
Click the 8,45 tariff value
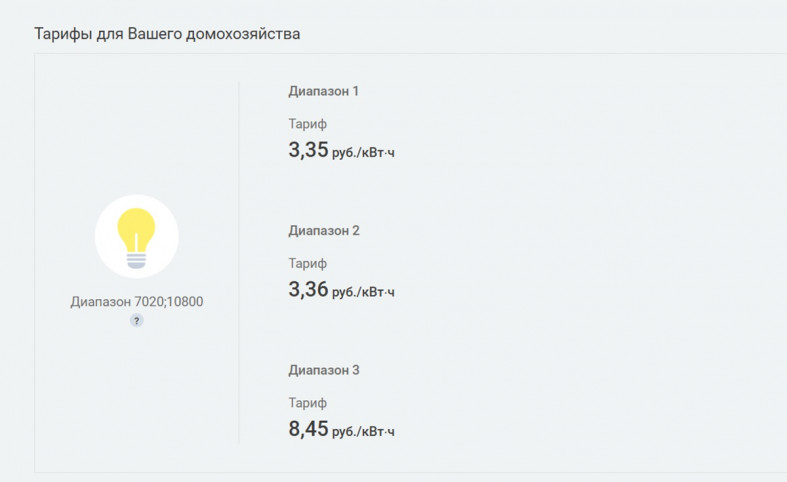pos(308,429)
